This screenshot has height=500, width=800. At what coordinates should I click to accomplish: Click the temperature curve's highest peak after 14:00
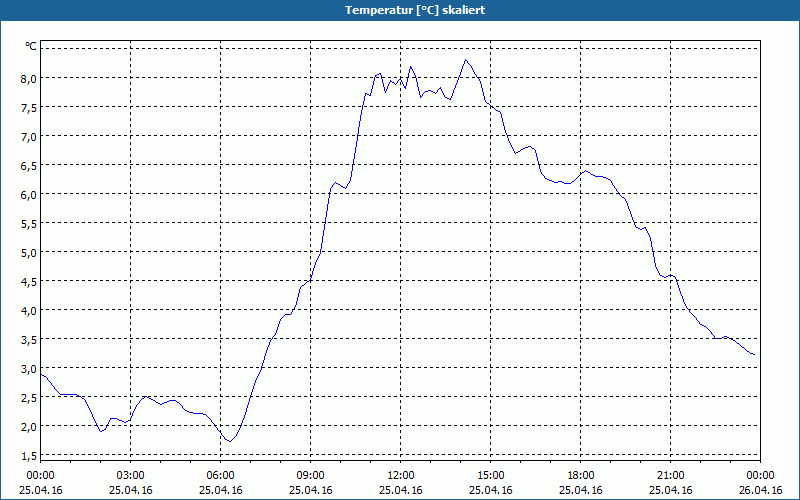(465, 60)
